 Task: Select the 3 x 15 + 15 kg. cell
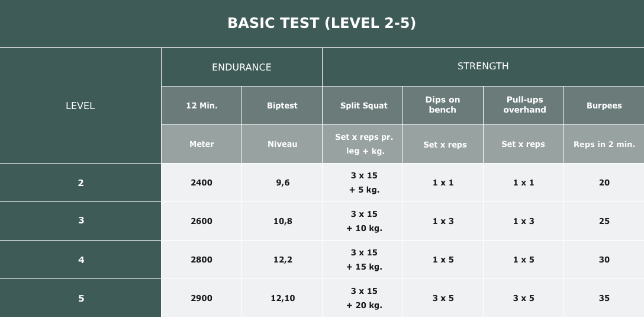[x=363, y=260]
